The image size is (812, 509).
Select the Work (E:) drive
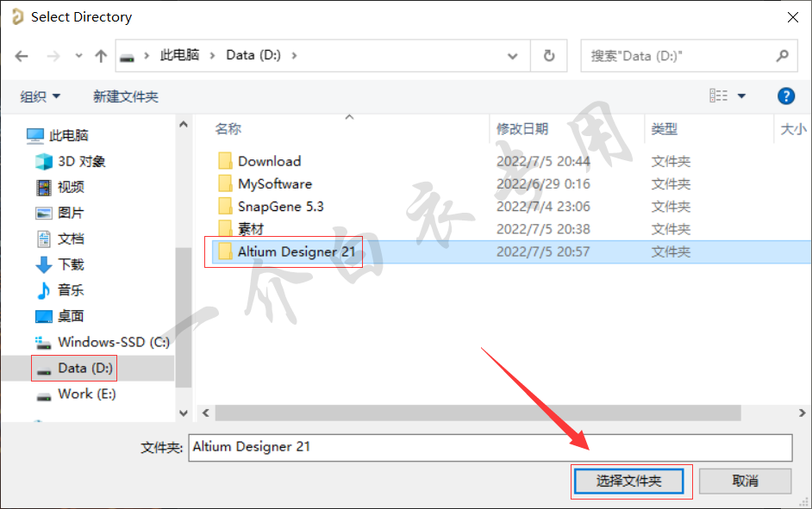(86, 394)
